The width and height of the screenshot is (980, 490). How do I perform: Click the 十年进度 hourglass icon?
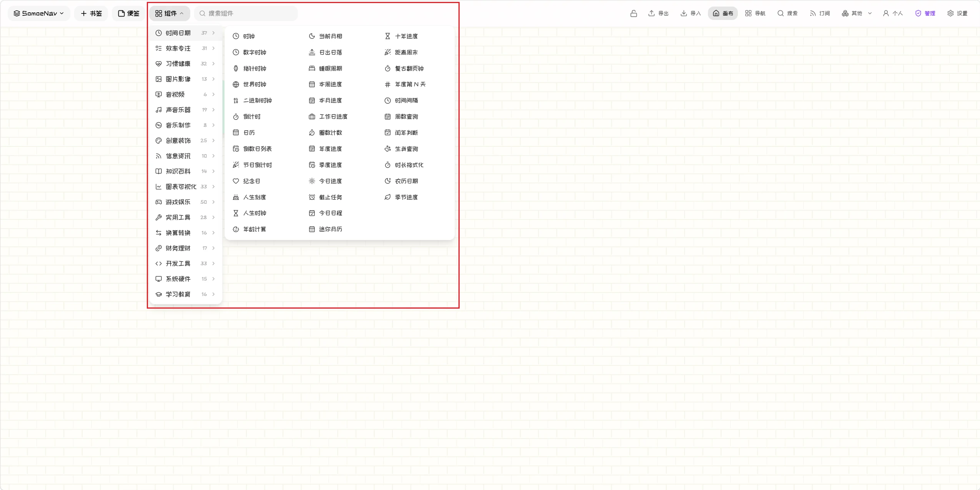[387, 36]
